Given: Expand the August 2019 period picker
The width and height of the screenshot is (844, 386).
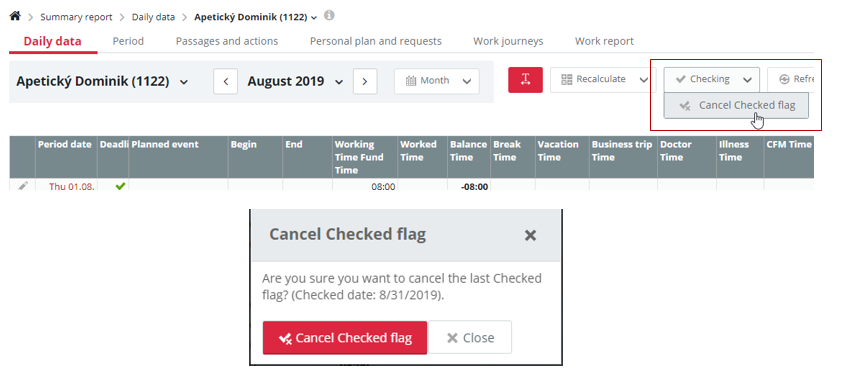Looking at the screenshot, I should (x=295, y=82).
